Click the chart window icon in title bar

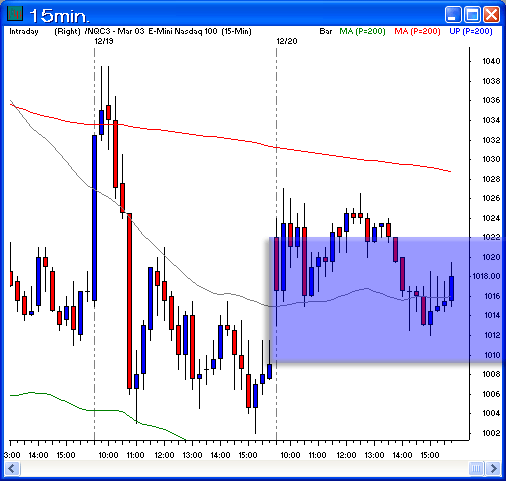[x=15, y=14]
